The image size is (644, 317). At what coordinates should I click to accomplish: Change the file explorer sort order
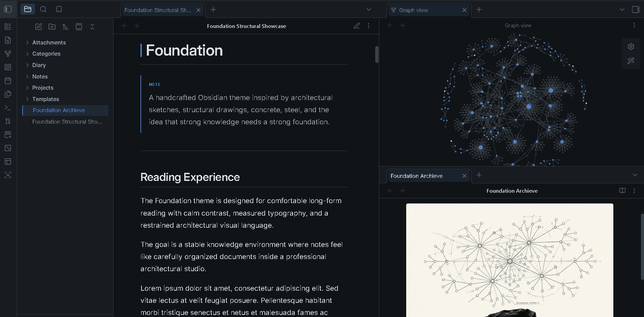[65, 27]
